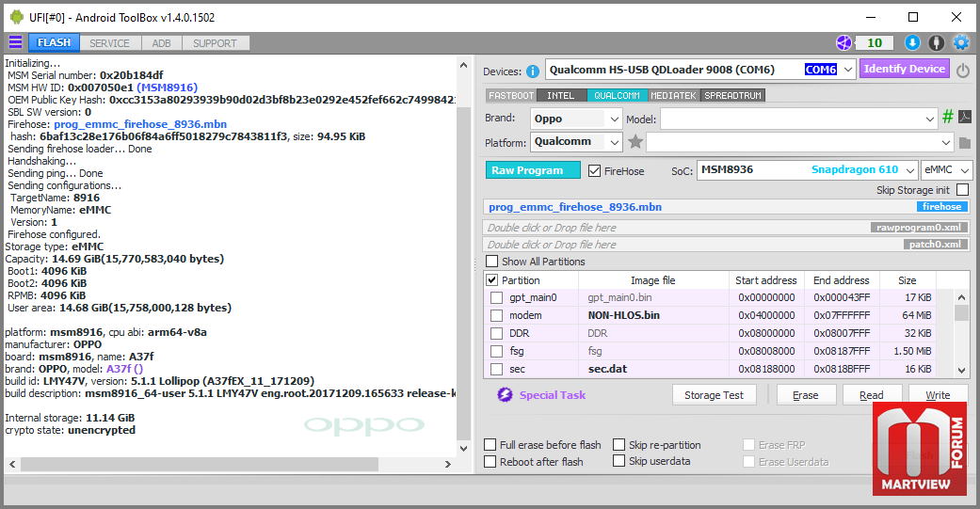Check Show All Partitions
The image size is (980, 509).
(x=492, y=261)
